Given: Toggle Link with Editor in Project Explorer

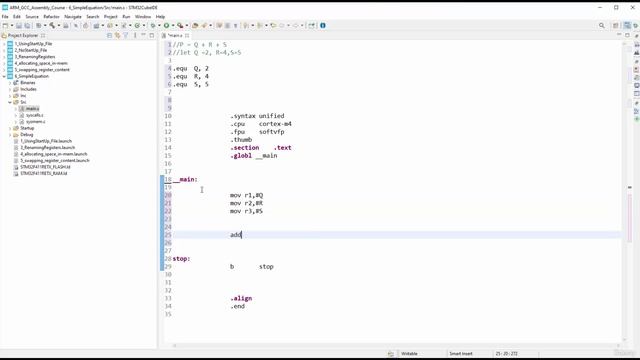Looking at the screenshot, I should 118,36.
